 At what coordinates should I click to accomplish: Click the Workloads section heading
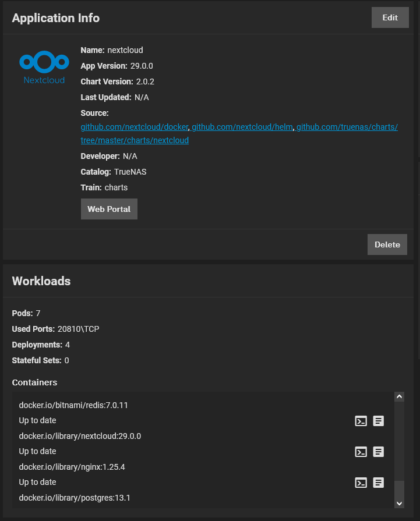42,281
